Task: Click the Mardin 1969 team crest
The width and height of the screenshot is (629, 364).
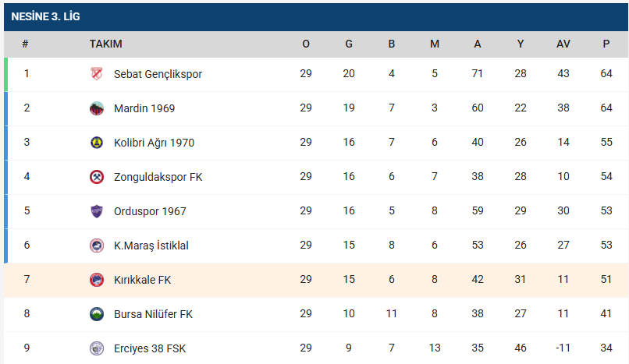Action: click(x=97, y=108)
